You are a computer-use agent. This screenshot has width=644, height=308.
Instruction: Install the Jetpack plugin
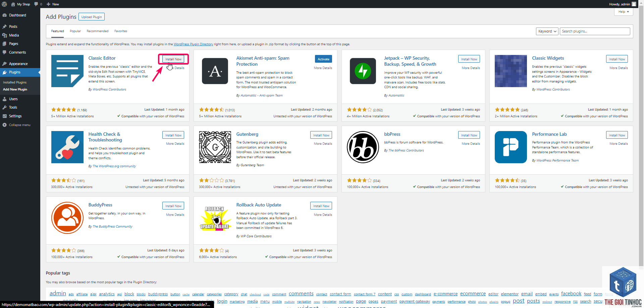point(469,59)
